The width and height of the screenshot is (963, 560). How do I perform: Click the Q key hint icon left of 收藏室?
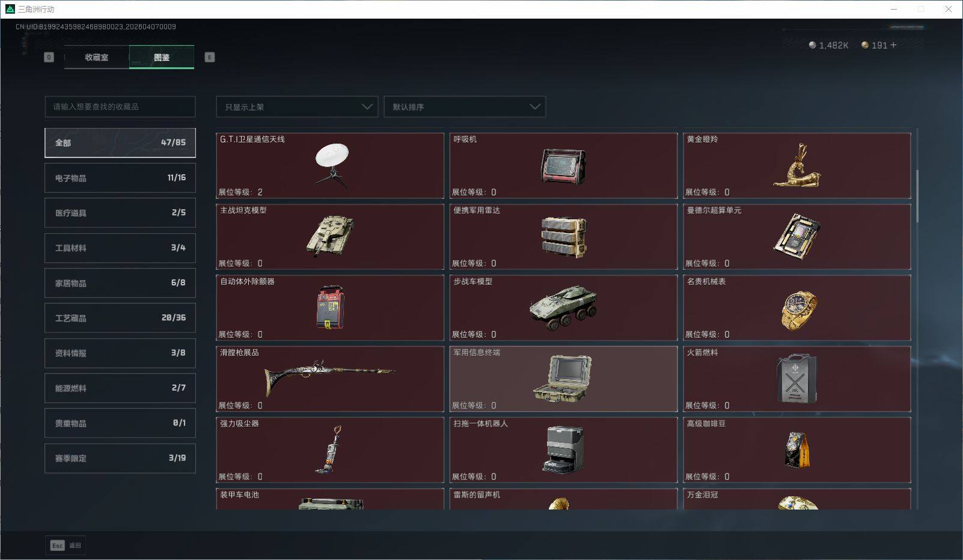click(49, 57)
